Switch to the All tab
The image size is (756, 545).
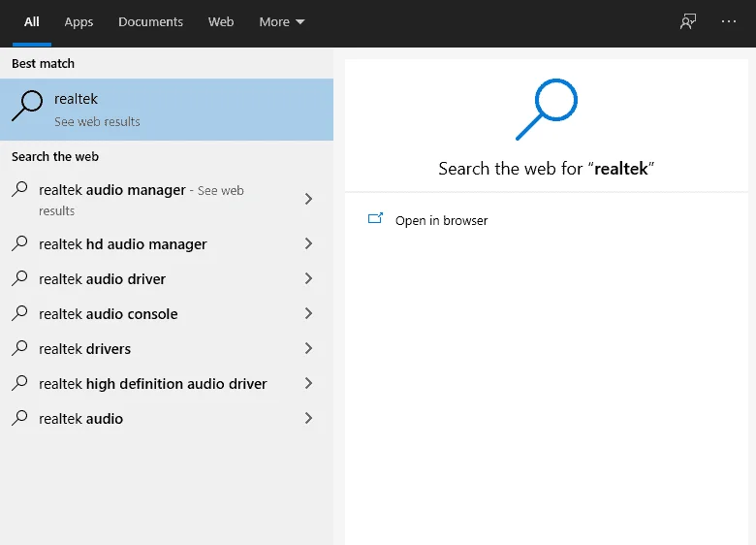click(x=32, y=22)
